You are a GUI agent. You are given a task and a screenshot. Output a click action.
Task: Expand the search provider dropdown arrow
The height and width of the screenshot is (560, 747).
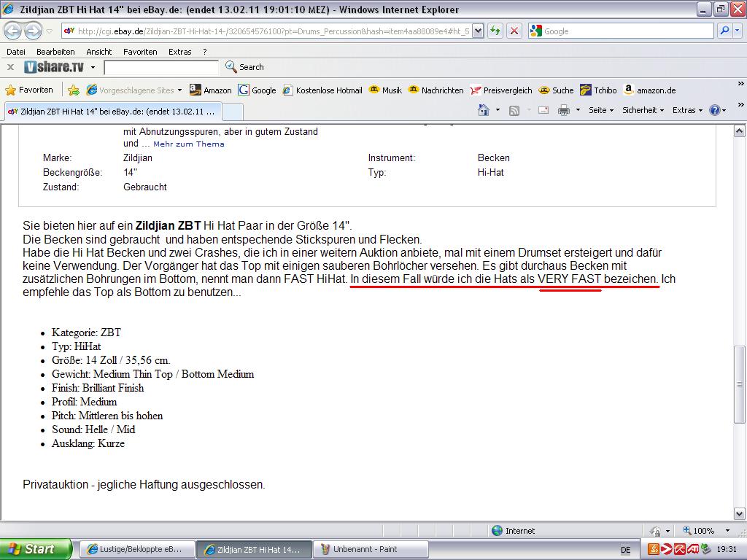tap(737, 31)
